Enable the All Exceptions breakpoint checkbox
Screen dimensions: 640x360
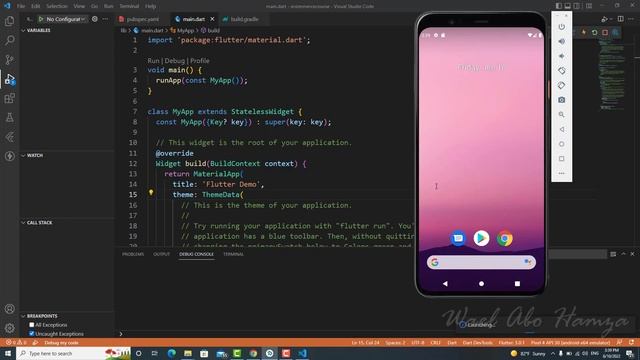[32, 325]
